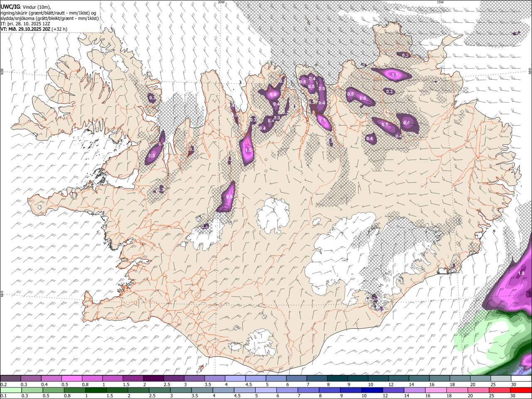The height and width of the screenshot is (399, 532).
Task: Click the "slydda/snjókoma (grátt/bleikt/grænt - mm/1klst)" line
Action: [x=49, y=18]
